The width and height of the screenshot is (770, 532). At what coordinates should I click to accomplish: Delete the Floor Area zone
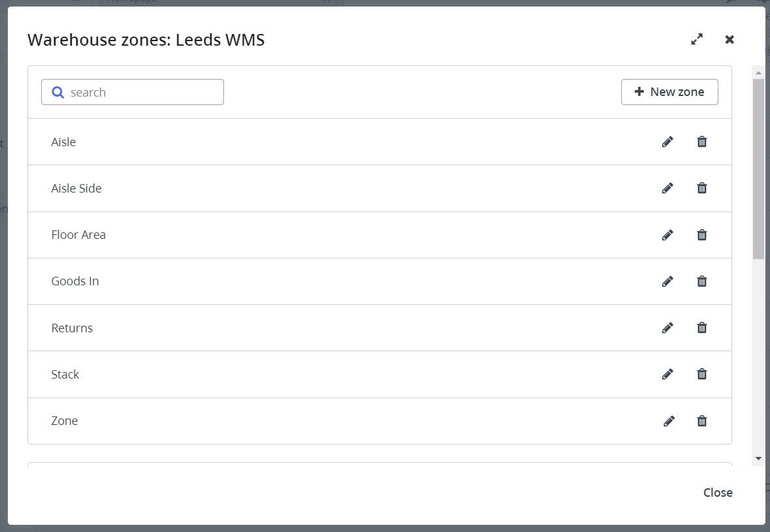pyautogui.click(x=702, y=235)
